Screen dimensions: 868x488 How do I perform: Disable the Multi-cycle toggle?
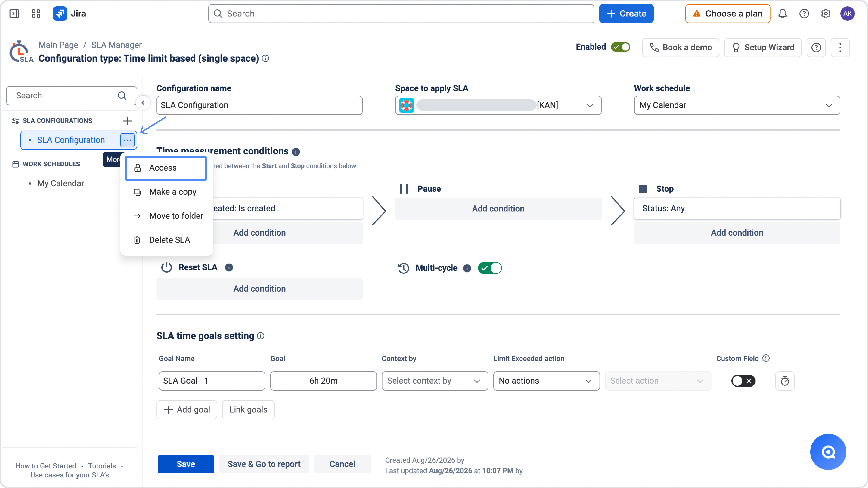click(x=490, y=268)
